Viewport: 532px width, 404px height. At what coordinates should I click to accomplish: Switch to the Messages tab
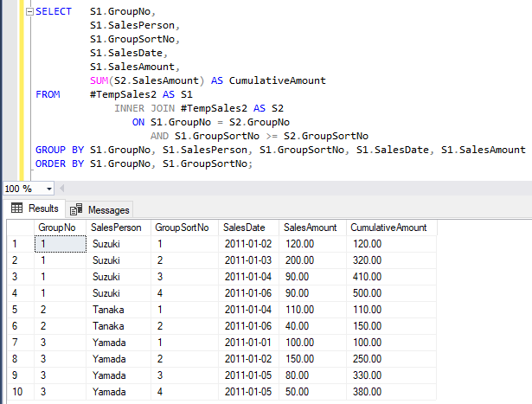tap(100, 209)
